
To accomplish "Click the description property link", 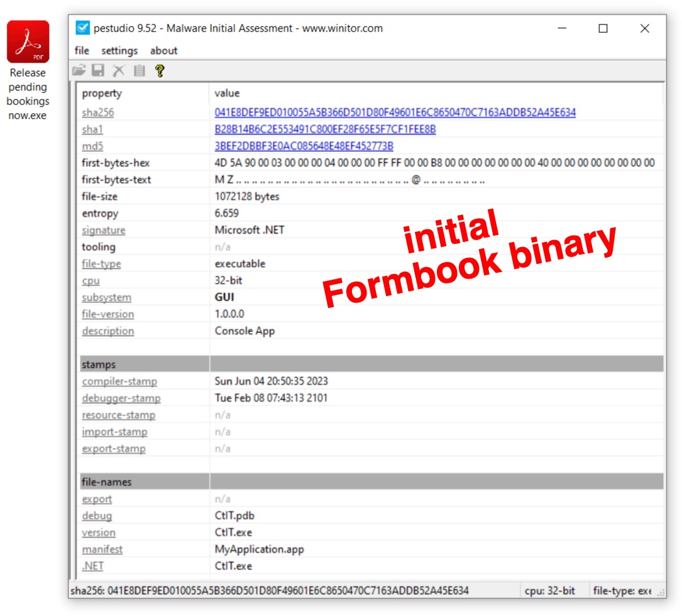I will pyautogui.click(x=108, y=331).
